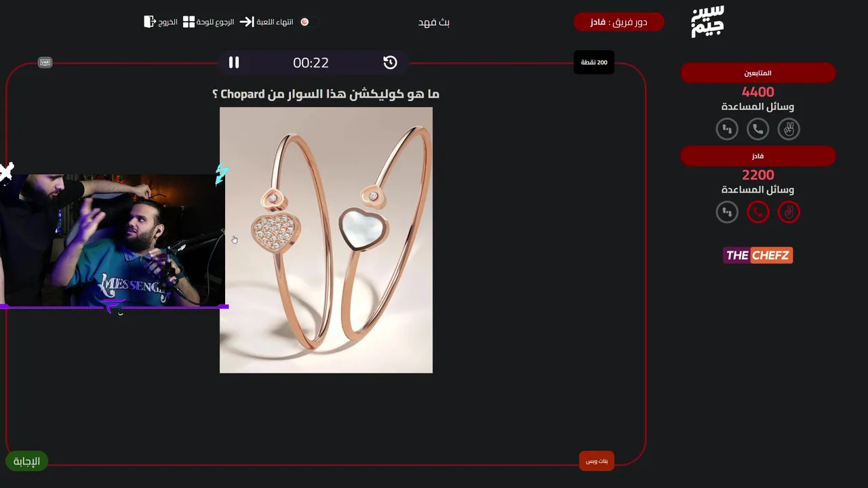
Task: Click الرجوع للوحة return to board
Action: (215, 22)
